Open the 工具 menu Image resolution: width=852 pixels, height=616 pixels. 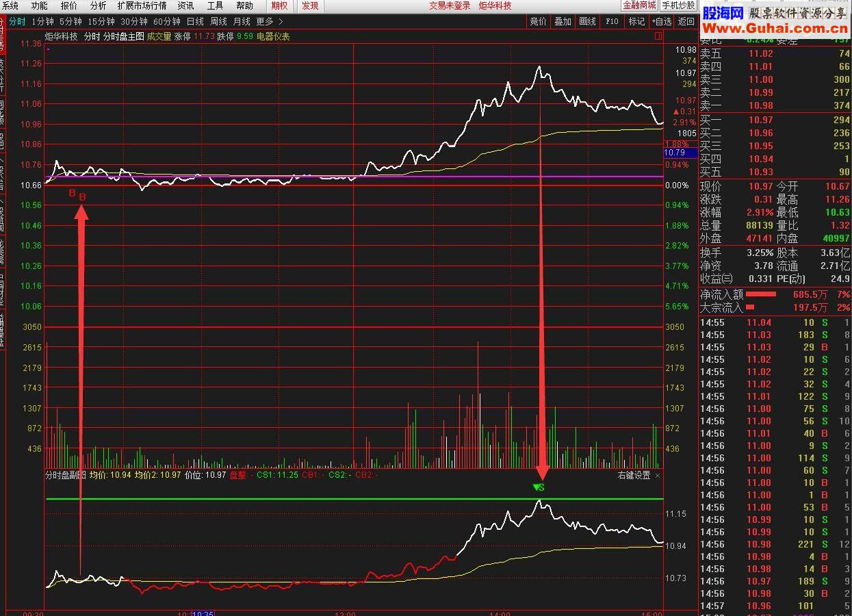pyautogui.click(x=215, y=5)
